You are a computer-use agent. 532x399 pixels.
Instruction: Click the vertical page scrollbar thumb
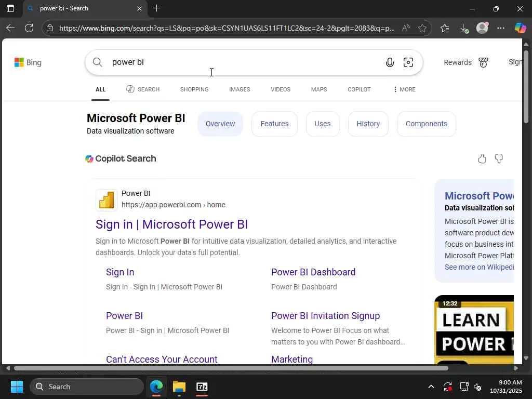[526, 87]
